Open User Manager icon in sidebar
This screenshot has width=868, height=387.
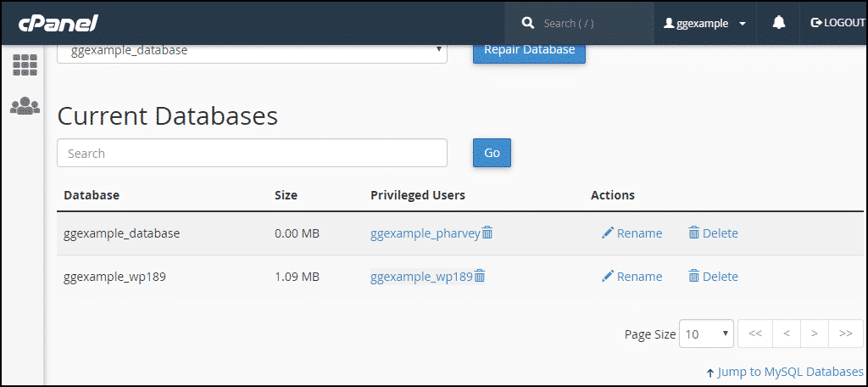click(x=25, y=106)
